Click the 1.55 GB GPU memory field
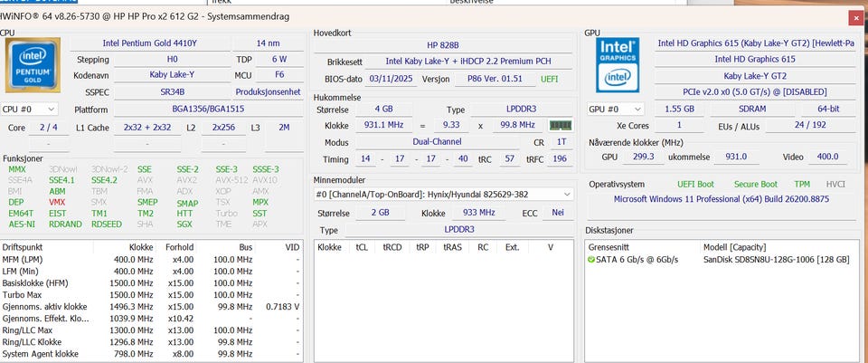The height and width of the screenshot is (363, 868). click(x=679, y=110)
